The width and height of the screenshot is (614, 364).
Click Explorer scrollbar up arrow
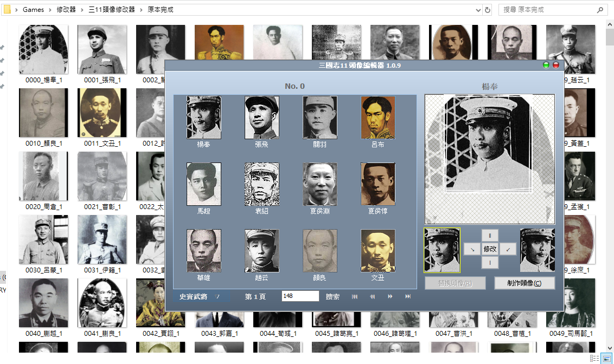pyautogui.click(x=610, y=24)
